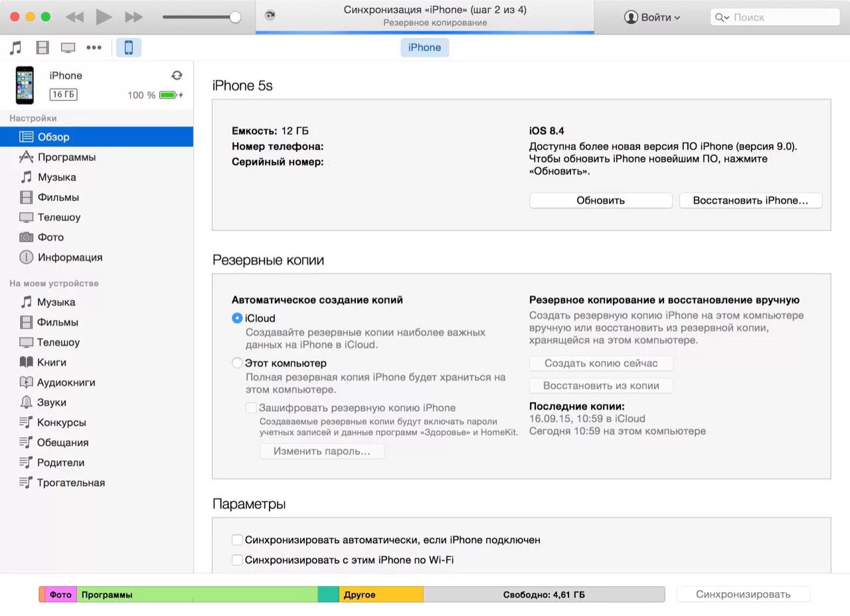Enable Синхронизировать автоматически, если iPhone подключен
The width and height of the screenshot is (850, 616).
tap(237, 540)
